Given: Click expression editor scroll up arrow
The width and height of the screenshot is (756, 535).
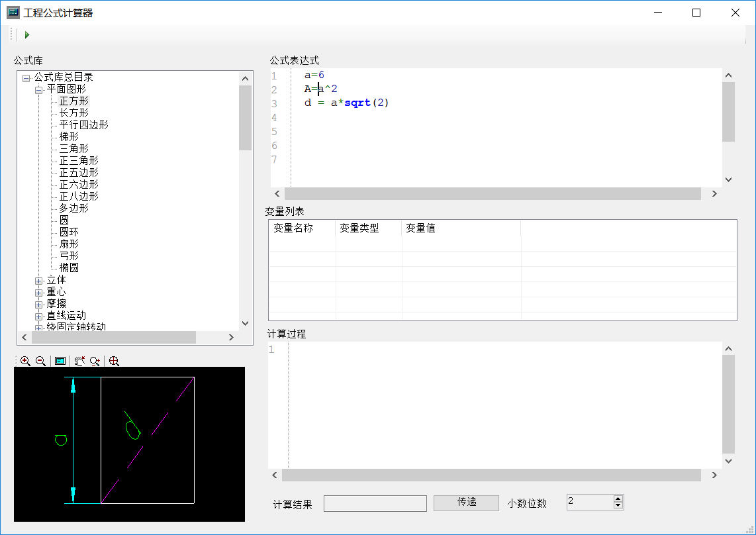Looking at the screenshot, I should [728, 75].
